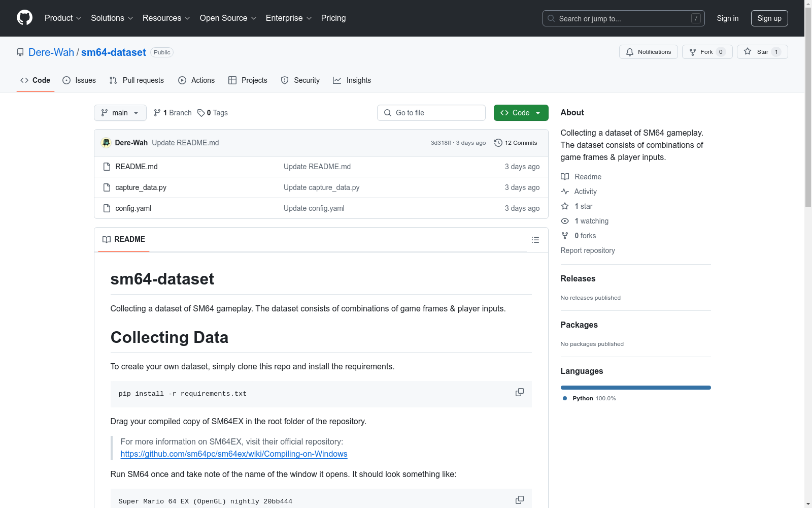812x508 pixels.
Task: Click the Sign up button
Action: tap(769, 18)
